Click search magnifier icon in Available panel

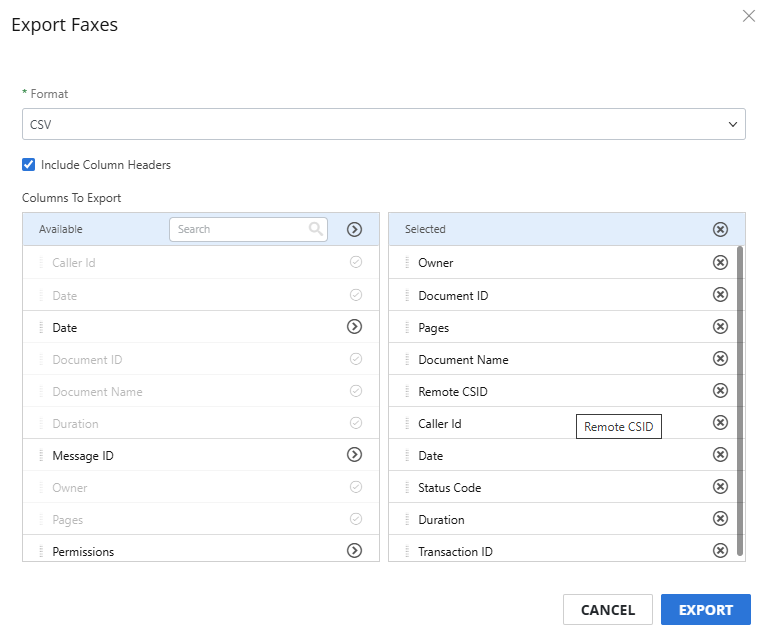316,229
